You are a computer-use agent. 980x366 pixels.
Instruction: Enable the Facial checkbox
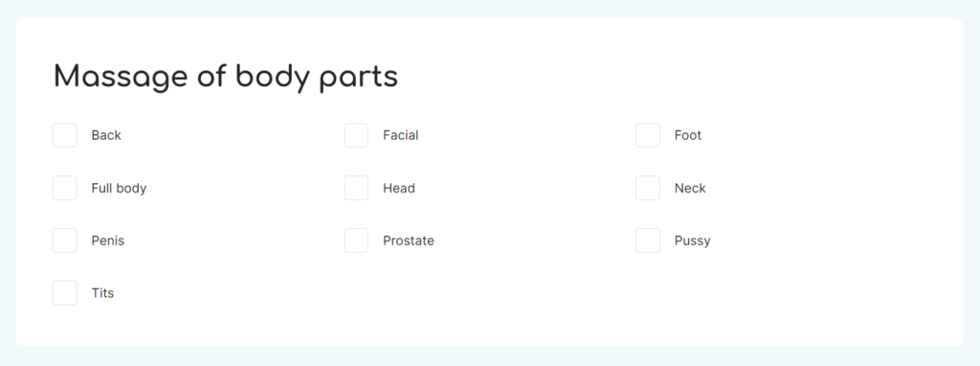coord(356,135)
